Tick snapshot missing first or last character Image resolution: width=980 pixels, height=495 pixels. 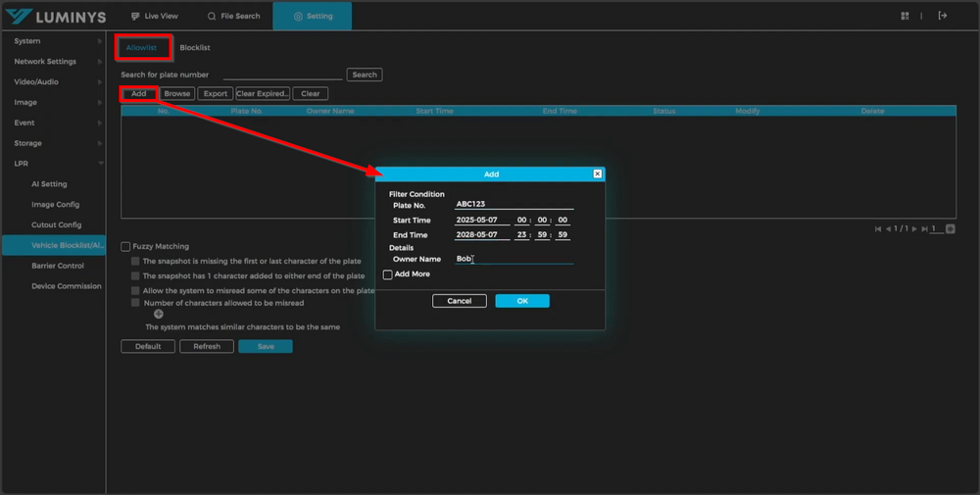(x=136, y=262)
